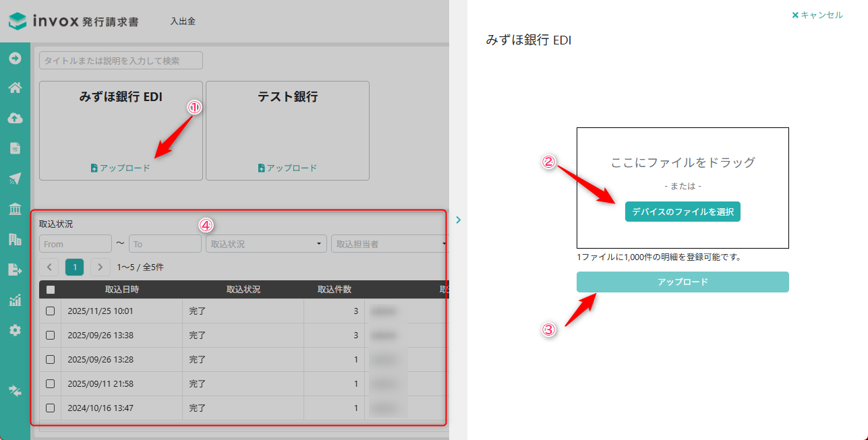Toggle the select-all checkbox in the table header
Image resolution: width=868 pixels, height=440 pixels.
(x=50, y=290)
